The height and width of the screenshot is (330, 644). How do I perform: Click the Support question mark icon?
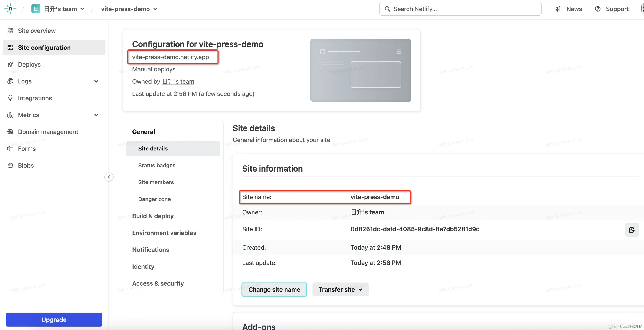point(598,9)
